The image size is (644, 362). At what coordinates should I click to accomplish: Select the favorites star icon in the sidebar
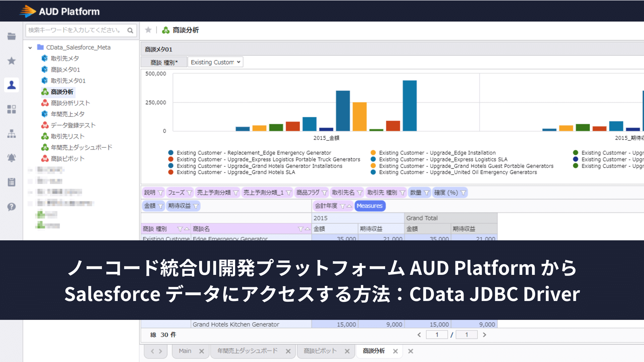pos(11,61)
